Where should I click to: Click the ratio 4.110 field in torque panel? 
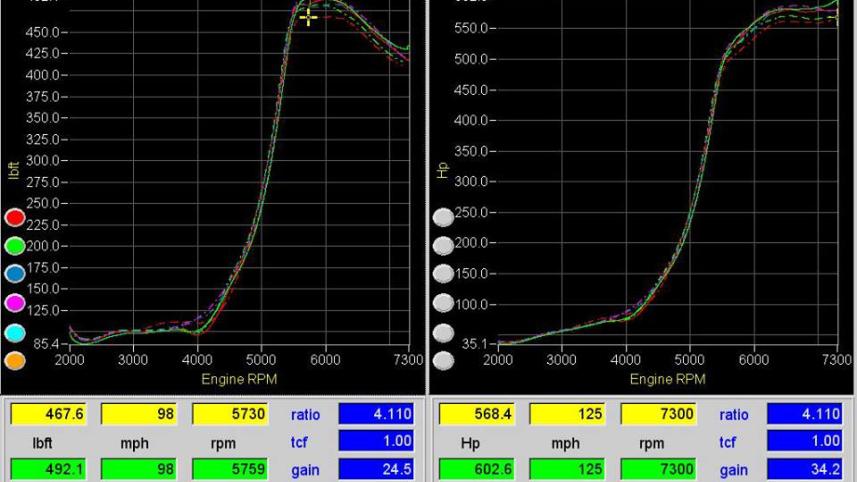375,414
